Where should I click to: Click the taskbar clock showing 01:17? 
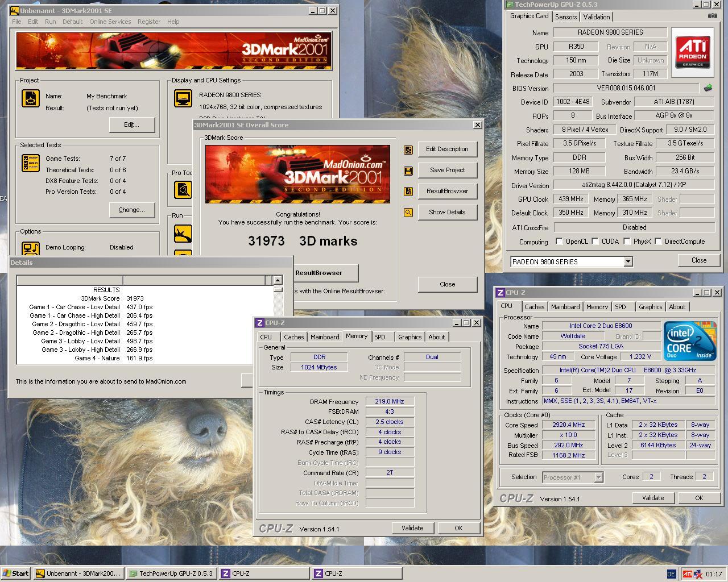(714, 574)
